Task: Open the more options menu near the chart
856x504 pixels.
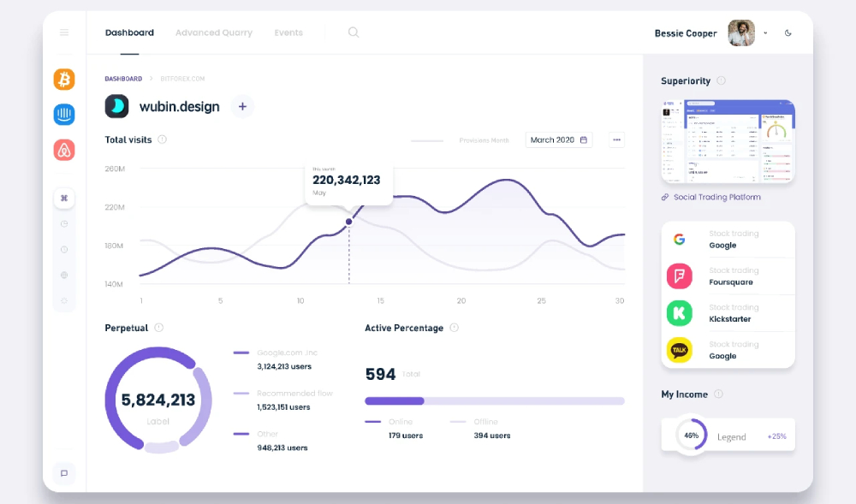Action: click(x=616, y=139)
